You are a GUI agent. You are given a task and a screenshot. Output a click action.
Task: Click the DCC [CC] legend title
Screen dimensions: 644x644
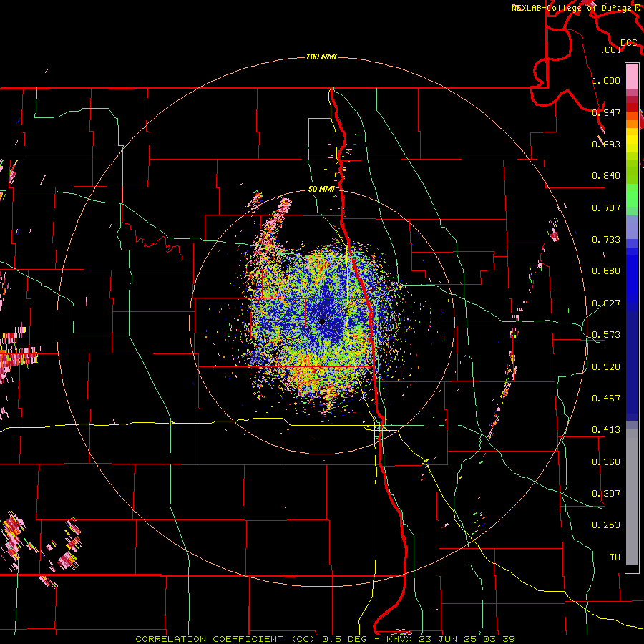click(618, 46)
